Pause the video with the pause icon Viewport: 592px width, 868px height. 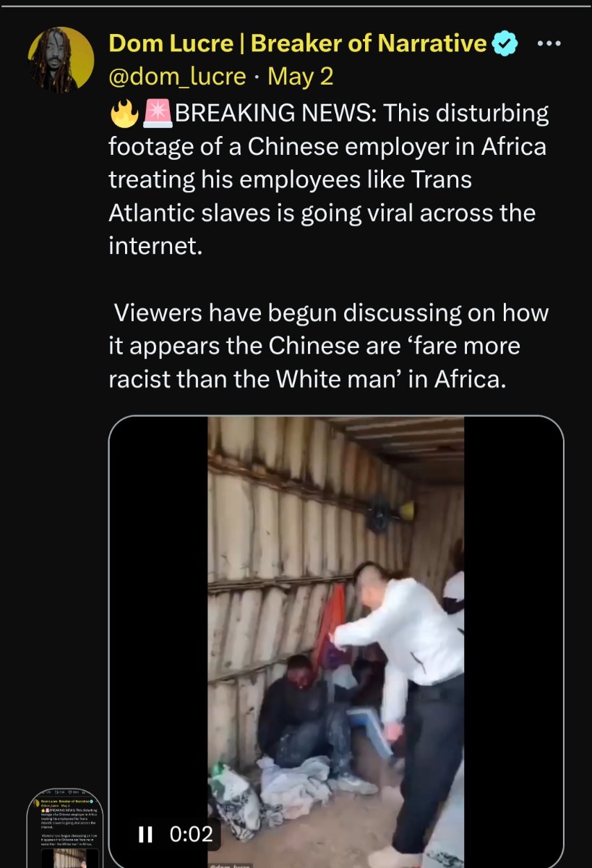point(145,835)
